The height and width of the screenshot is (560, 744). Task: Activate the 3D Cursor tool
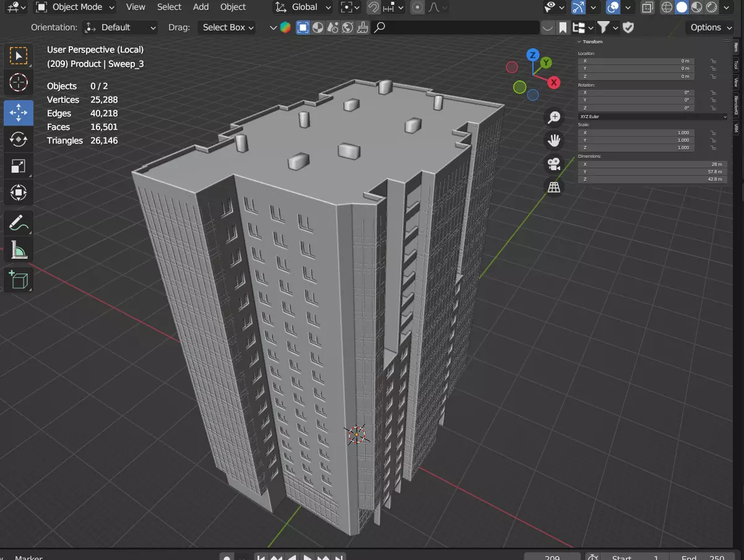coord(19,82)
